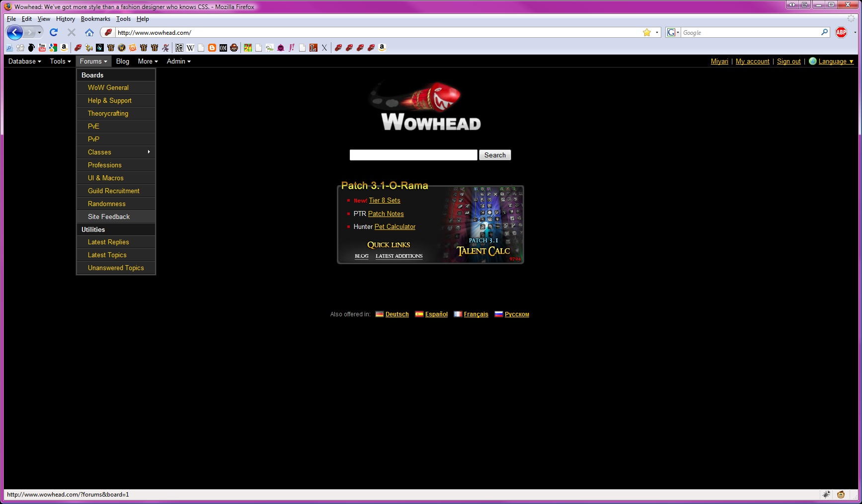862x504 pixels.
Task: Open the Pet Calculator link
Action: (x=395, y=227)
